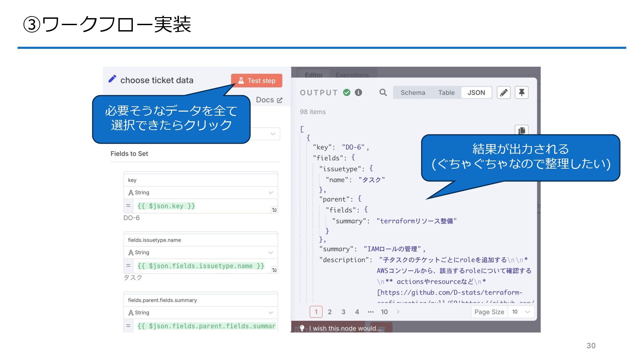The width and height of the screenshot is (644, 362).
Task: Click the edit output pencil icon
Action: point(503,93)
